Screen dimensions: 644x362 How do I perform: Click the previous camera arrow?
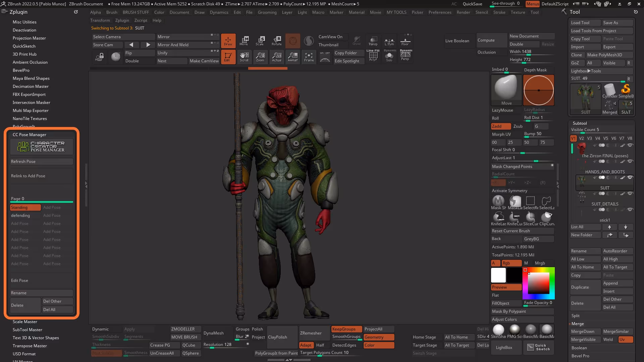point(131,45)
